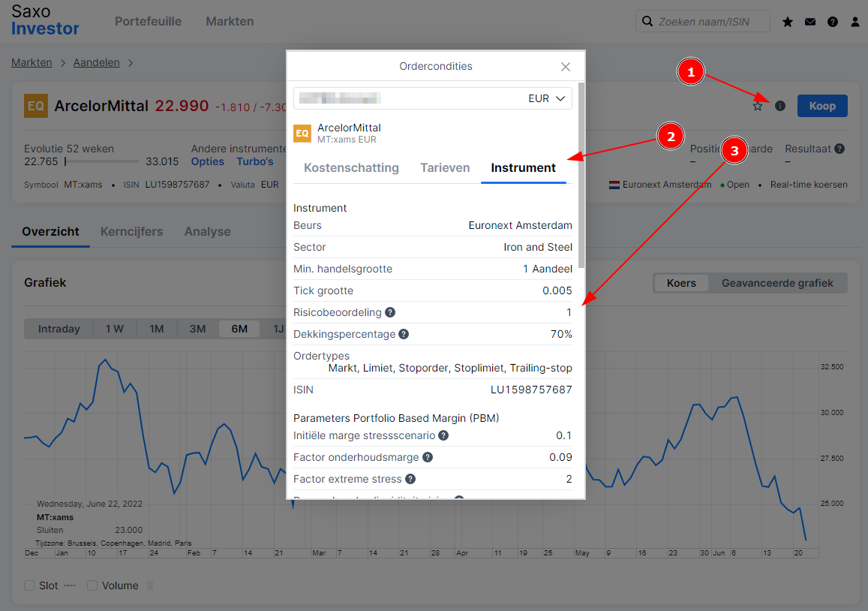The width and height of the screenshot is (868, 611).
Task: Click the EQ badge beside ArcelorMittal title
Action: (x=36, y=106)
